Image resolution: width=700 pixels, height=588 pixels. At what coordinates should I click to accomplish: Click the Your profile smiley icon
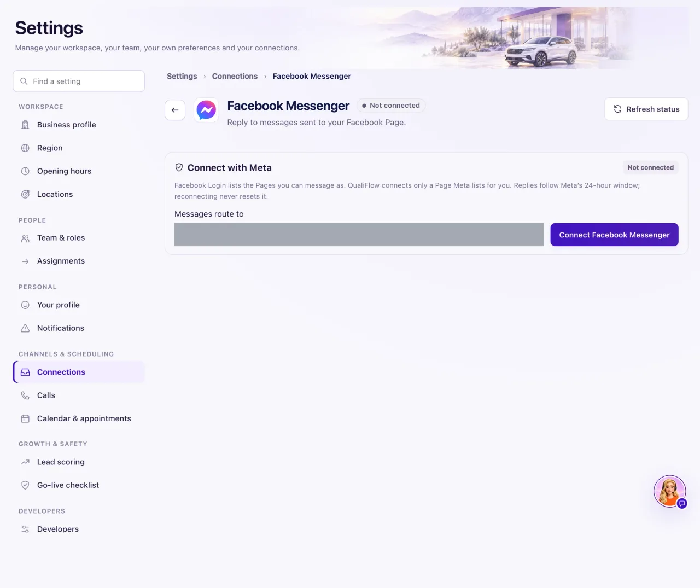click(x=25, y=305)
